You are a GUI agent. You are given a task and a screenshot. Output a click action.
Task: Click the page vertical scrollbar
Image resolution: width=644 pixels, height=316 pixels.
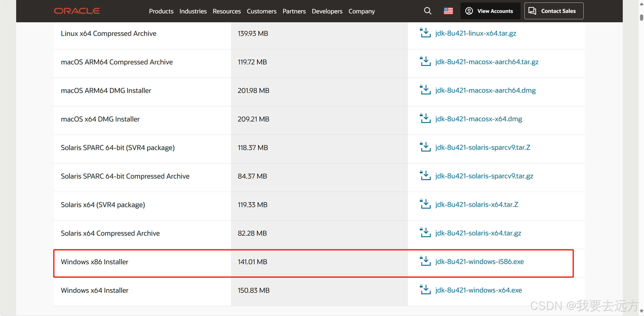click(x=641, y=18)
